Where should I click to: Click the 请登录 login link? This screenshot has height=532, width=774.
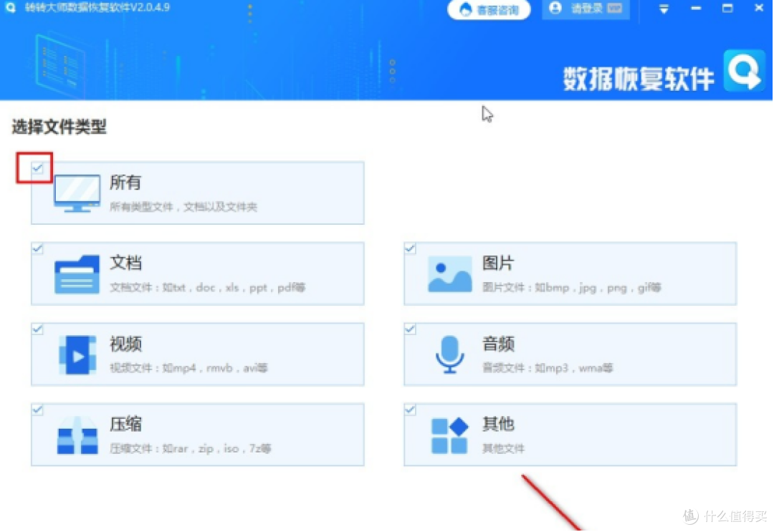pyautogui.click(x=586, y=9)
